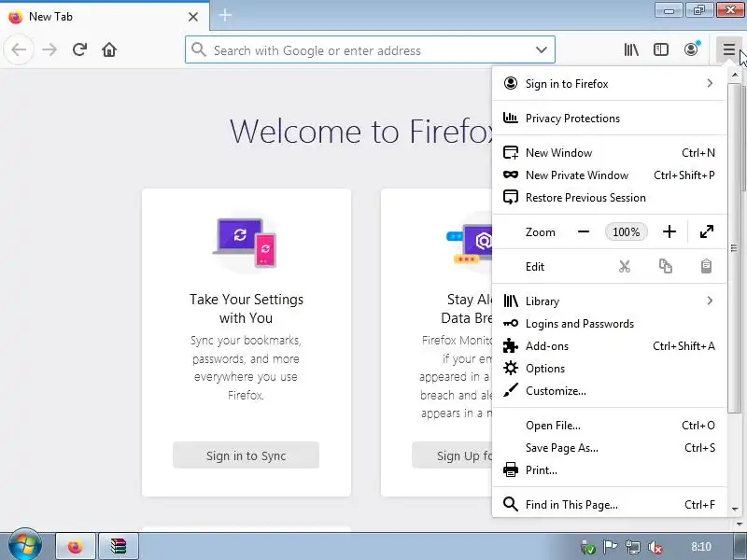Click the Options gear icon

click(x=511, y=368)
